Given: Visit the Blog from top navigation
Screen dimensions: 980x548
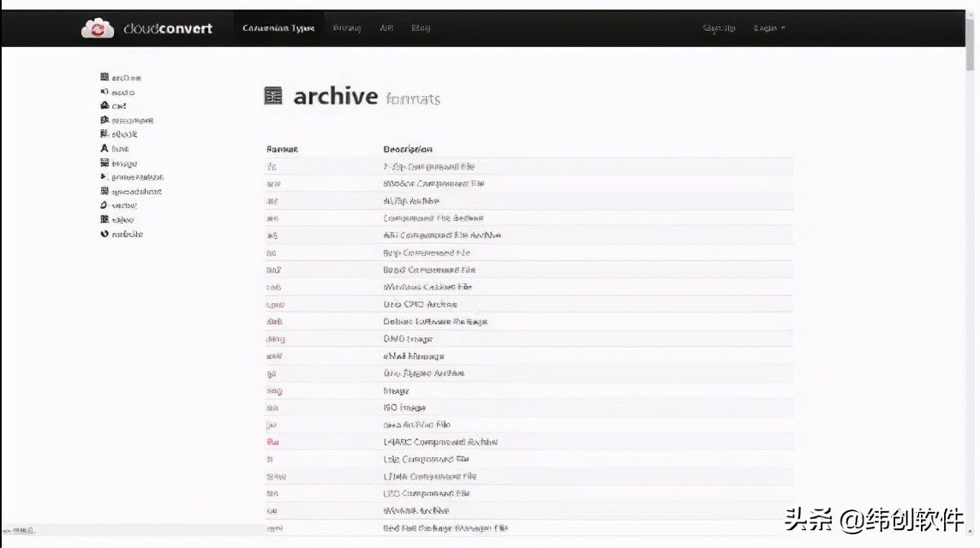Looking at the screenshot, I should [421, 28].
